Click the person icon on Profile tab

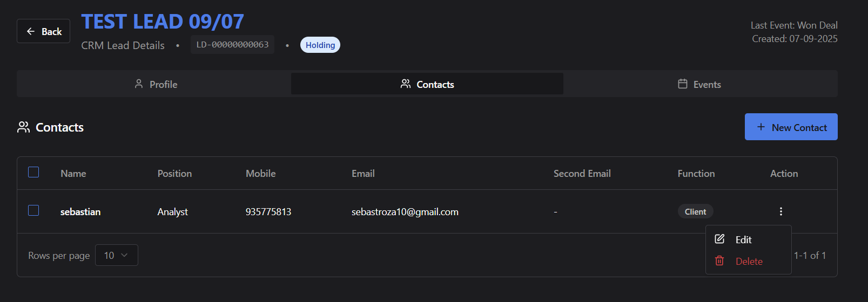coord(139,84)
